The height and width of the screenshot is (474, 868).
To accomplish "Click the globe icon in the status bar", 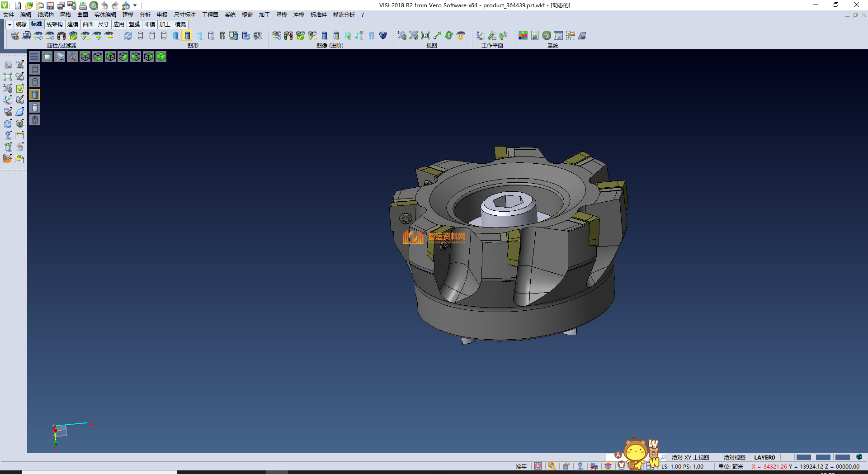I will [859, 457].
